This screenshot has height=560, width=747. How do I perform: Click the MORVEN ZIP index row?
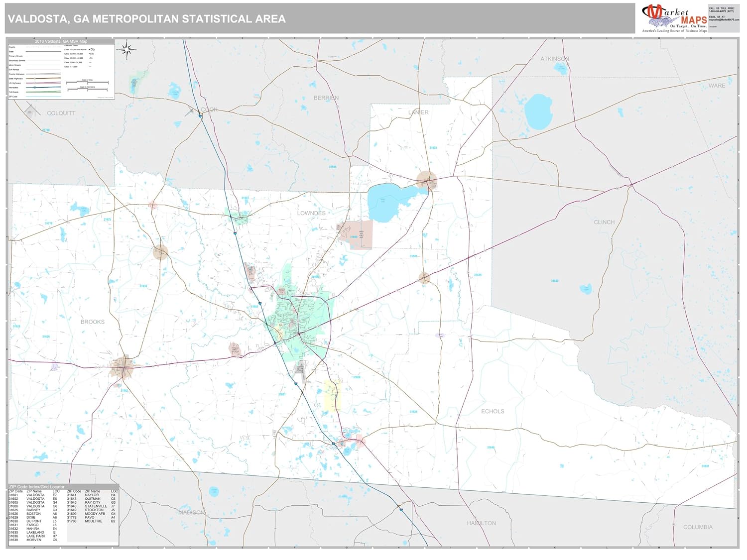pos(34,540)
